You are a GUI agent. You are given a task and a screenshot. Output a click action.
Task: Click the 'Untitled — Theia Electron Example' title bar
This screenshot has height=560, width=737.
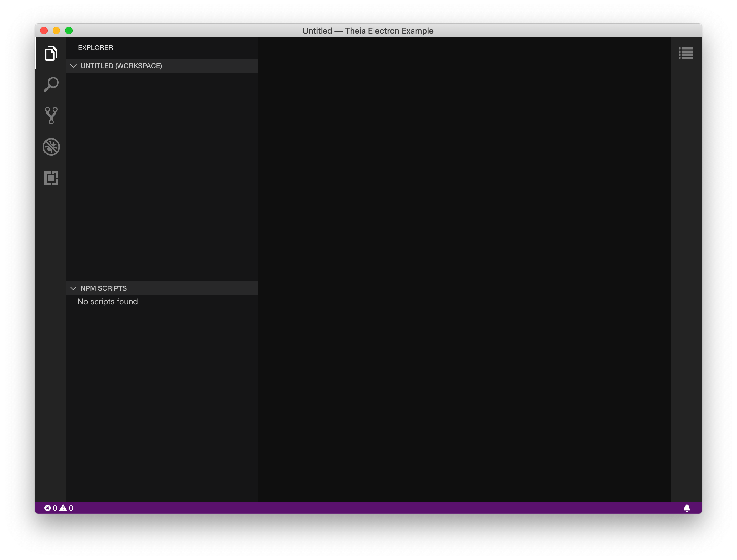(368, 31)
